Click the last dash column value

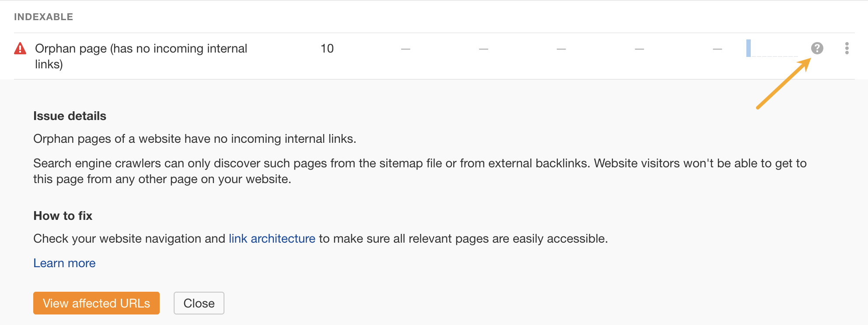pos(717,49)
